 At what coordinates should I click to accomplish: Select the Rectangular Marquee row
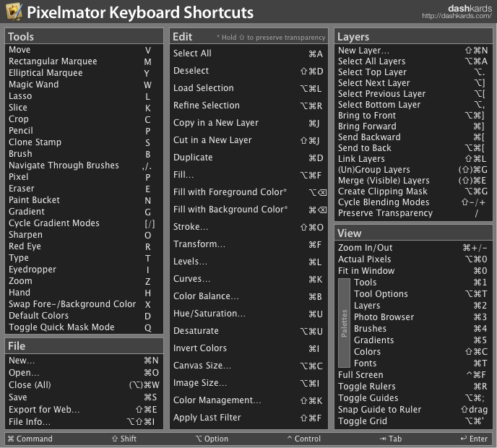84,61
